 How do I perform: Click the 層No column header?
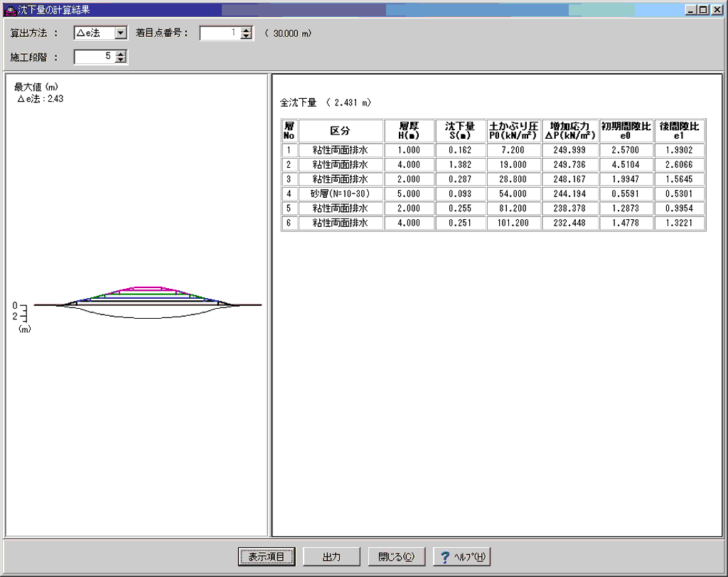(x=289, y=130)
